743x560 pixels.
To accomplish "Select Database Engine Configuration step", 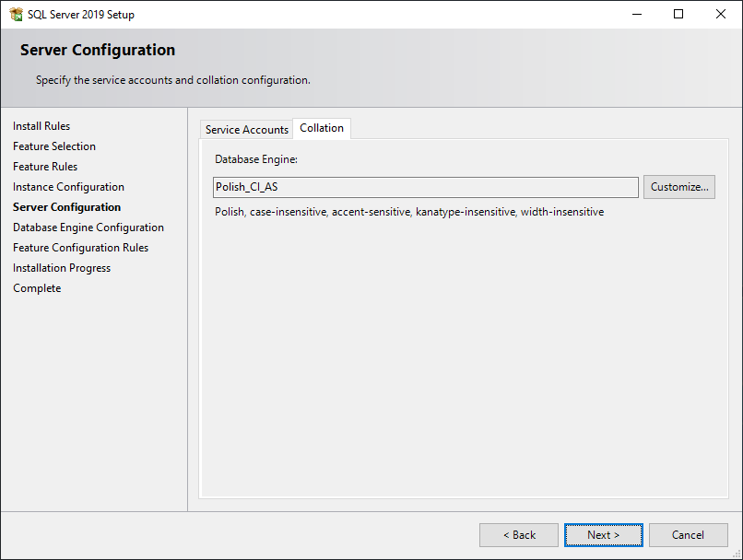I will (88, 227).
